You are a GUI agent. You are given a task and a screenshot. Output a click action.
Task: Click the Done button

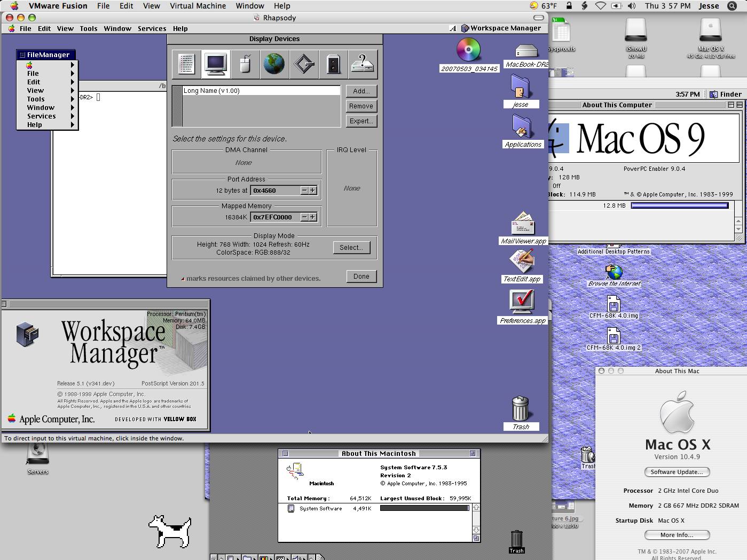click(361, 277)
